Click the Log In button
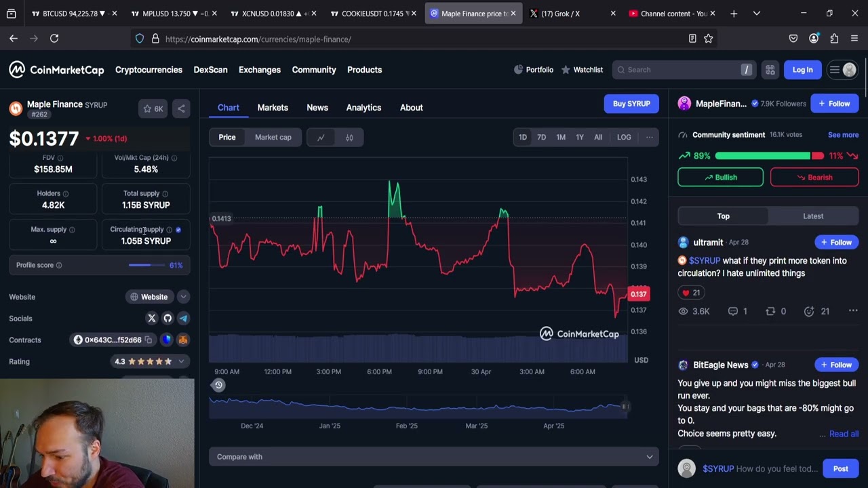Image resolution: width=868 pixels, height=488 pixels. pos(802,70)
